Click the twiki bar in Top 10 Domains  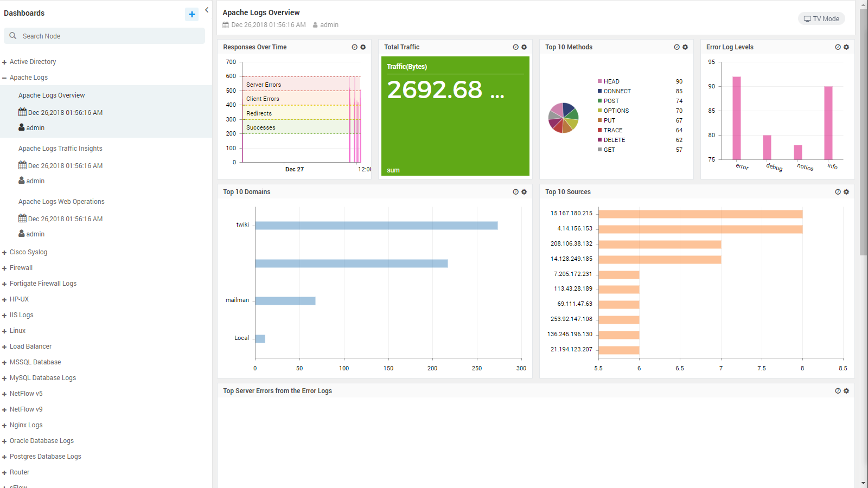(x=376, y=226)
